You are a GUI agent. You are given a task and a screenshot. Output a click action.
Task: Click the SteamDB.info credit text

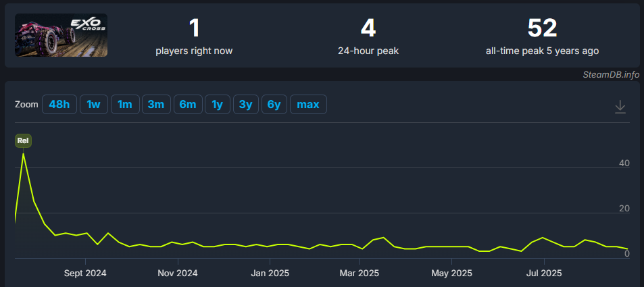(611, 75)
